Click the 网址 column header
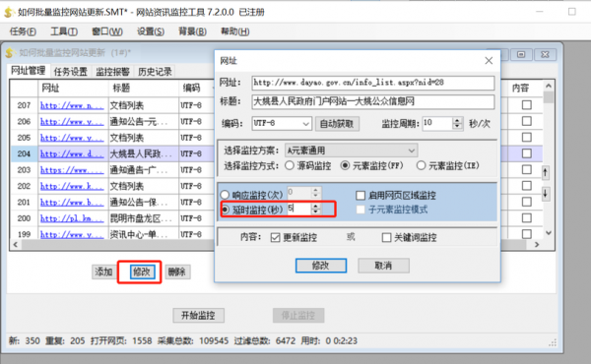Screen dimensions: 591x364 point(73,89)
